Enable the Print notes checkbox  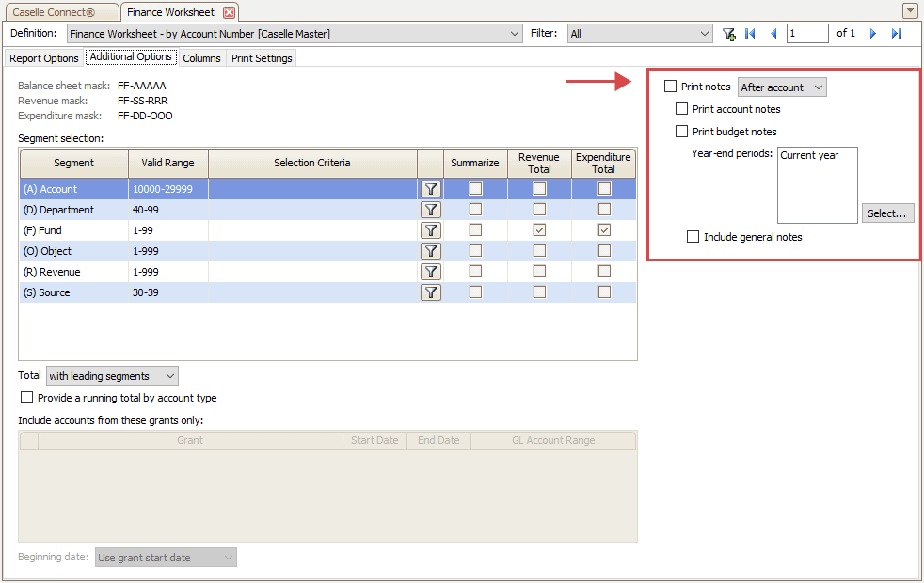(670, 87)
